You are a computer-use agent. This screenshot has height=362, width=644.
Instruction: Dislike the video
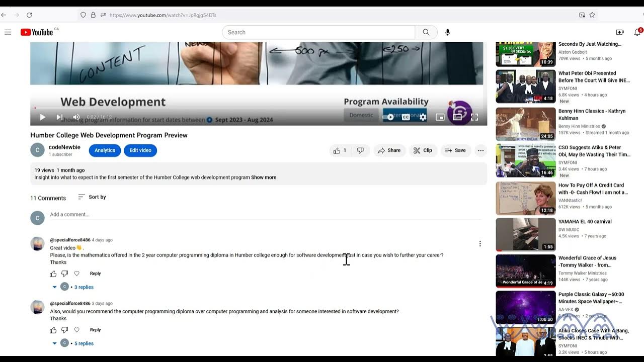[360, 150]
